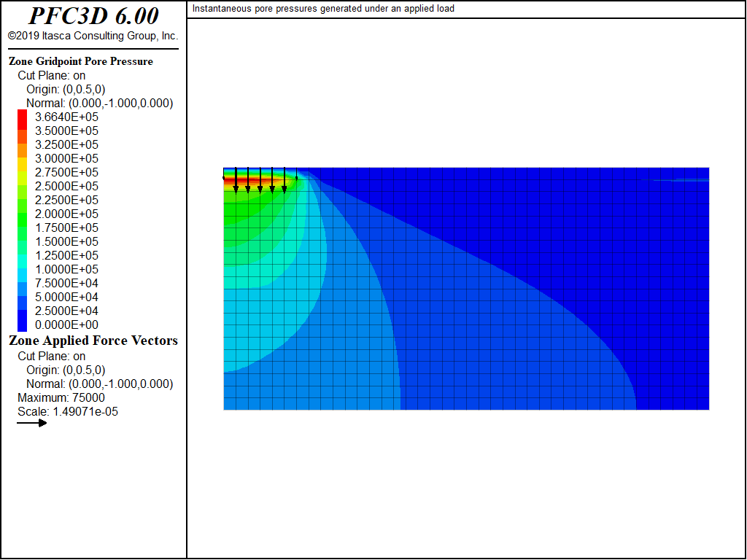This screenshot has height=560, width=747.
Task: Click the orange swatch beside 3.0000E+05
Action: (x=23, y=151)
